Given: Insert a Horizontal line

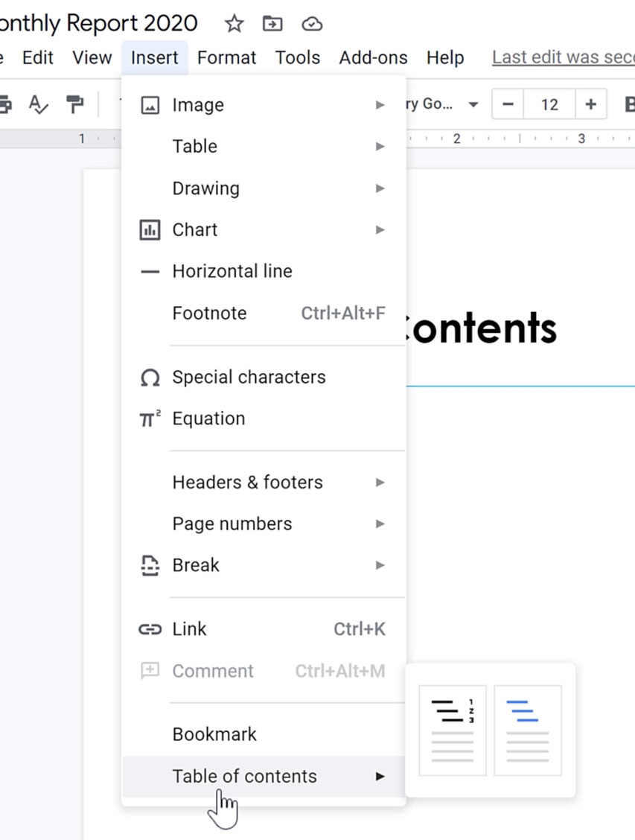Looking at the screenshot, I should tap(232, 272).
